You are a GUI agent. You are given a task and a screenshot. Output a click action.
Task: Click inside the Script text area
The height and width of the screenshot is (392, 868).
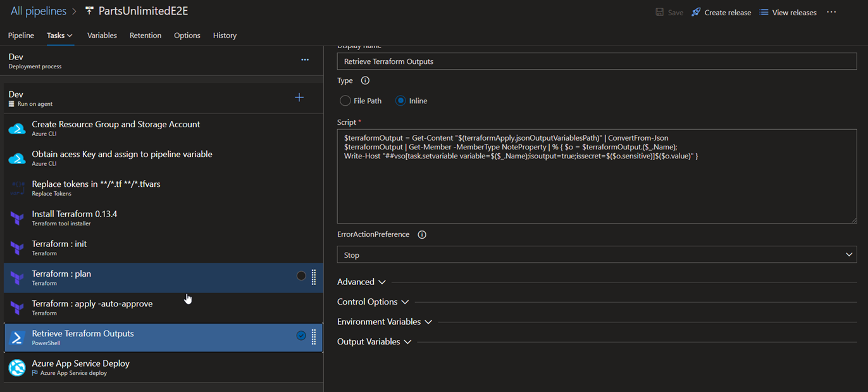pyautogui.click(x=597, y=177)
